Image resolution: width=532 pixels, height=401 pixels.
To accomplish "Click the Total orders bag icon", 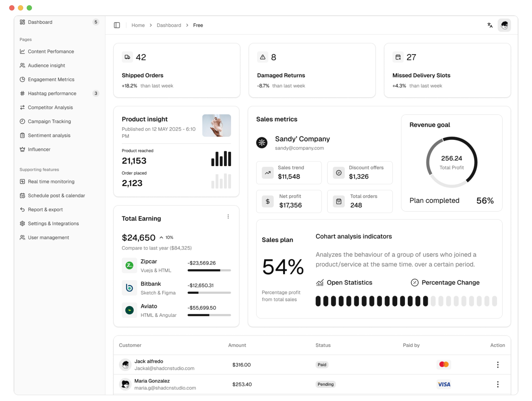I will 339,201.
